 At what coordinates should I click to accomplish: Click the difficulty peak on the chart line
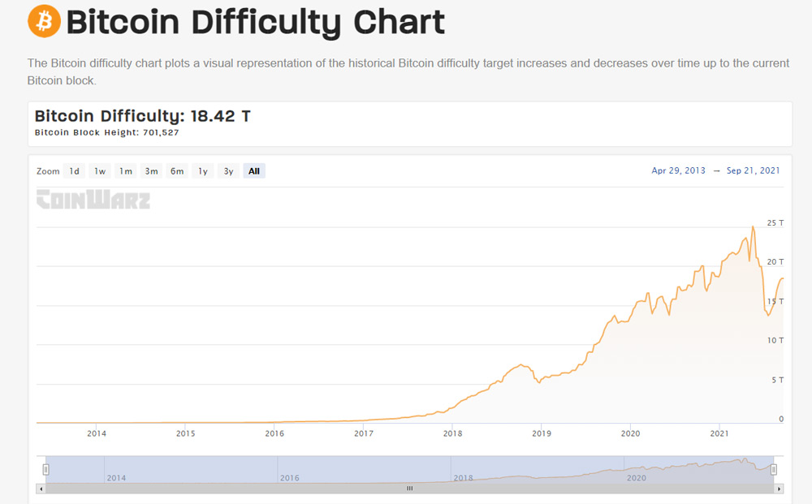pyautogui.click(x=754, y=226)
